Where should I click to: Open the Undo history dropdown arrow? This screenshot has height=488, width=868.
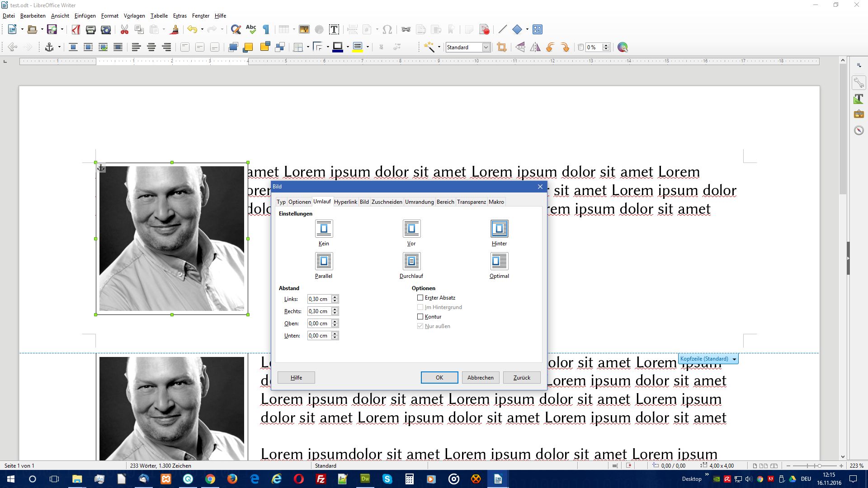(202, 30)
